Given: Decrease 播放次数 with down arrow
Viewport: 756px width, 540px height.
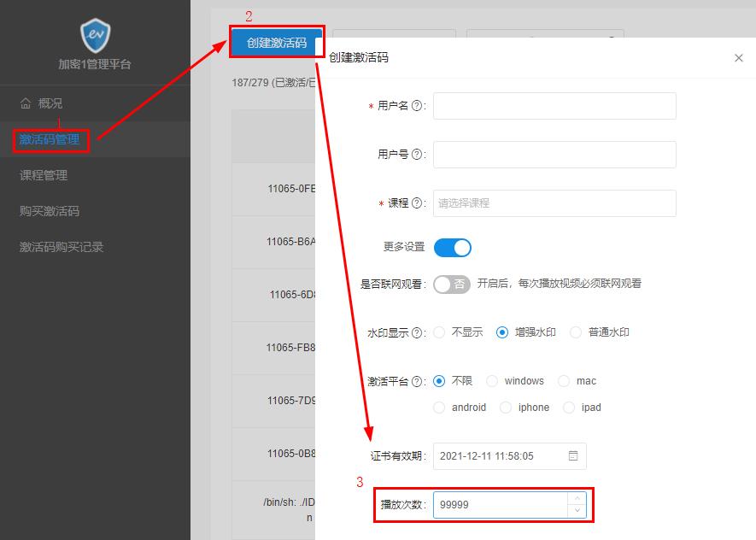Looking at the screenshot, I should tap(577, 510).
